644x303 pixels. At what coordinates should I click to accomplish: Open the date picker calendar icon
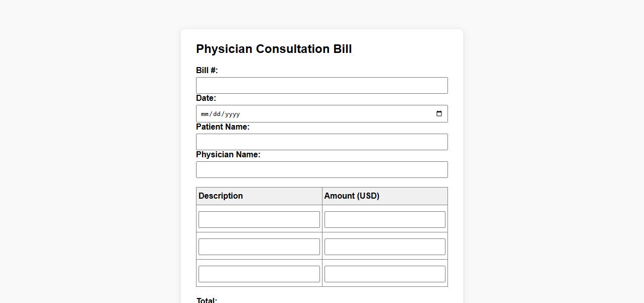(439, 114)
